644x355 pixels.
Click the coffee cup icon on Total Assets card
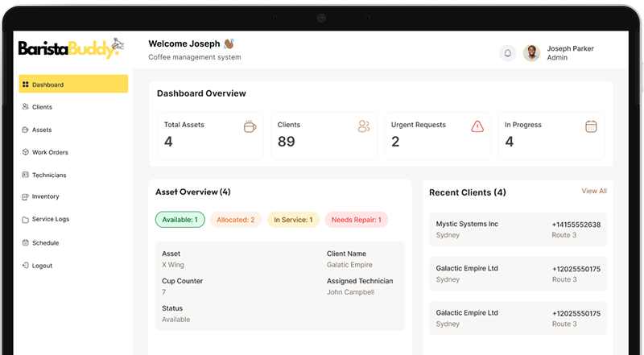250,126
